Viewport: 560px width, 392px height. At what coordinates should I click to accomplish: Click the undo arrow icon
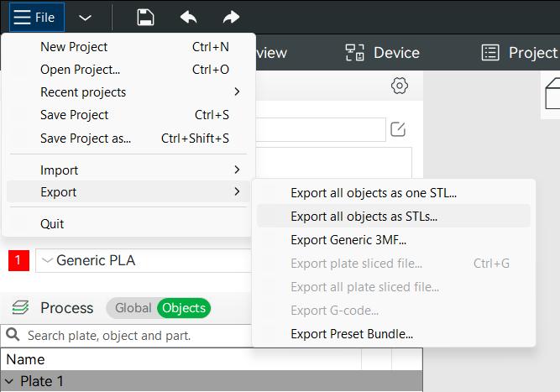pos(189,18)
